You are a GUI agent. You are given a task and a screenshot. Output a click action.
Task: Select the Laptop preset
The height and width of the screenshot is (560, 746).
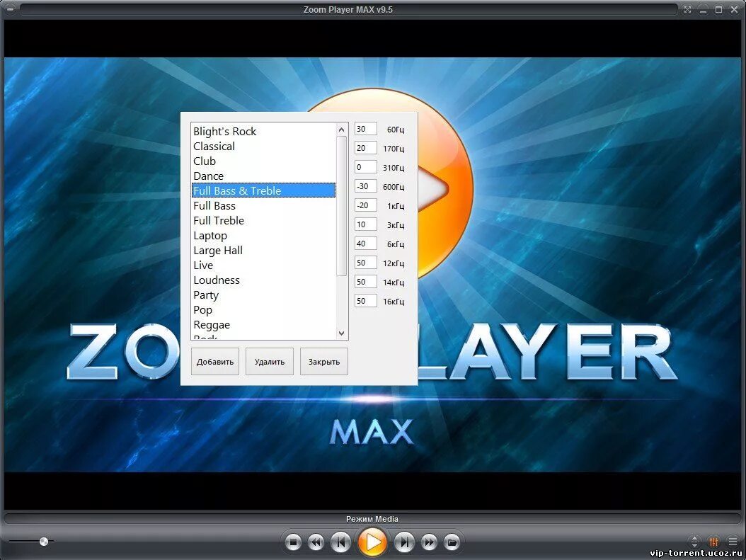click(263, 236)
